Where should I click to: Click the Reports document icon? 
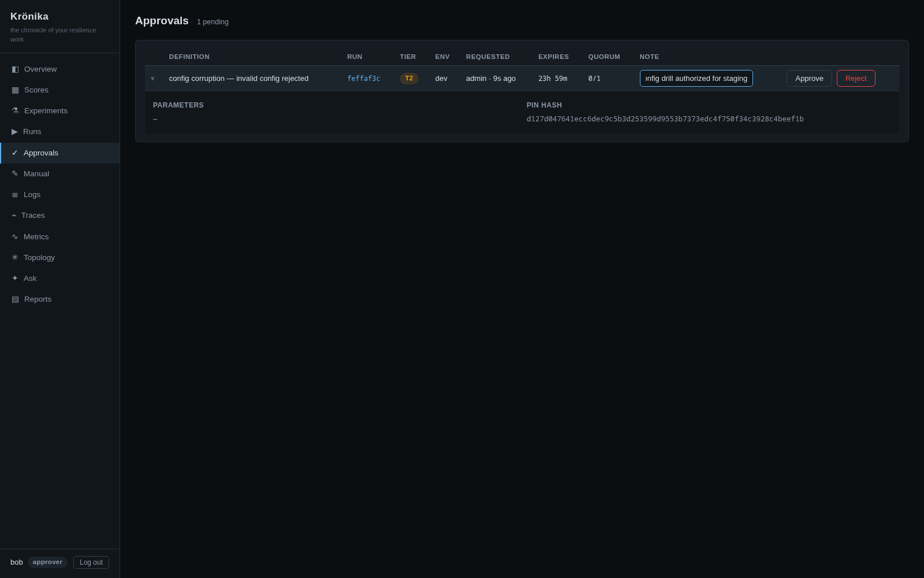click(15, 299)
